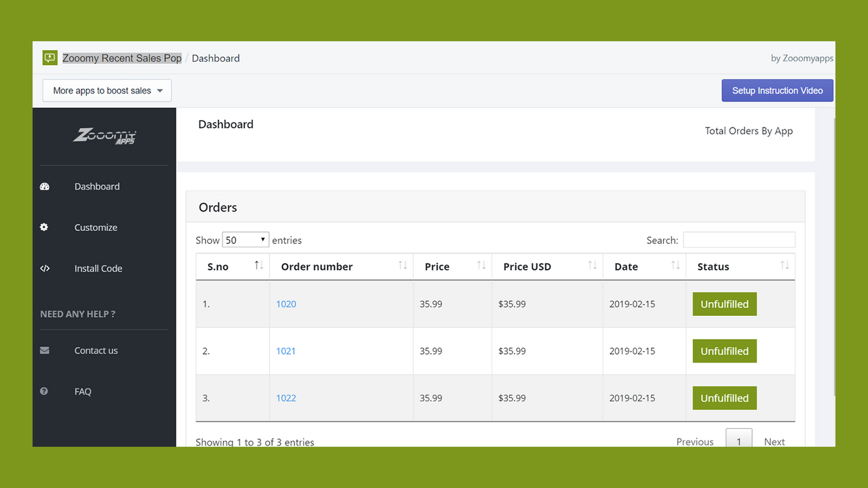Sort by Date column arrows
This screenshot has width=868, height=488.
pyautogui.click(x=675, y=266)
